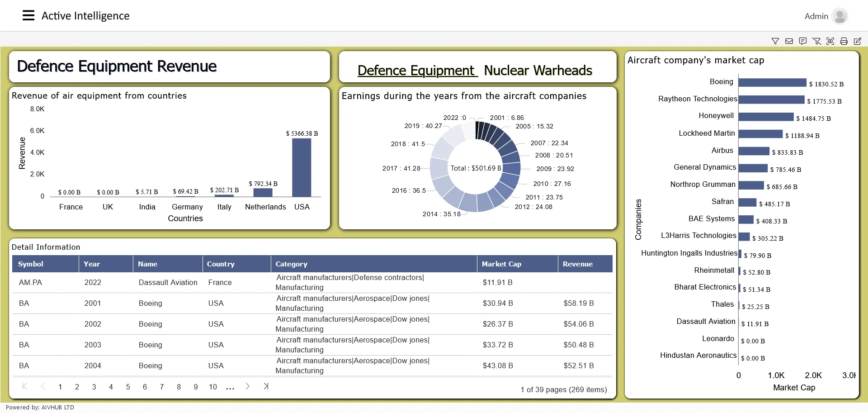
Task: Go to table page 10
Action: pos(213,387)
